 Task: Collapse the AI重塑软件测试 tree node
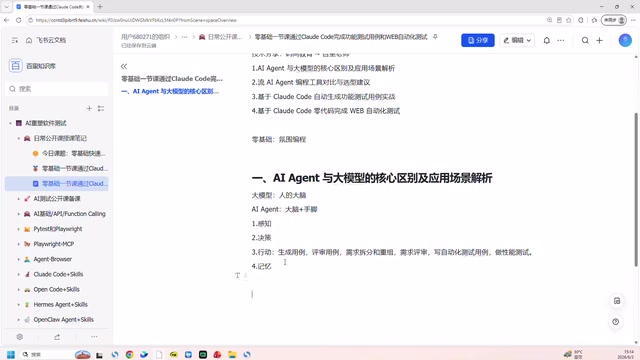coord(11,123)
